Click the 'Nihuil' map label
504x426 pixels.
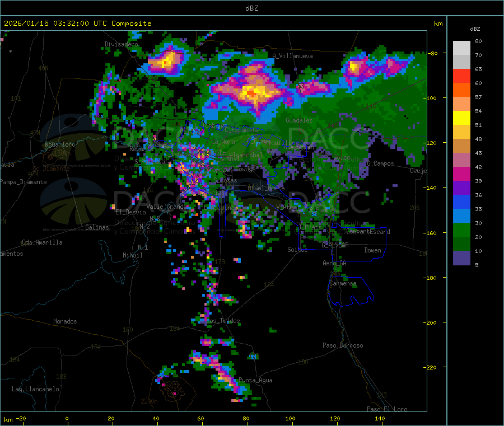coord(132,255)
